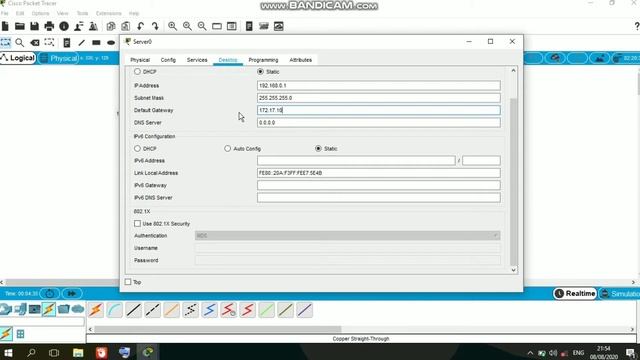Image resolution: width=640 pixels, height=360 pixels.
Task: Select IPv6 DHCP radio button
Action: click(x=138, y=149)
